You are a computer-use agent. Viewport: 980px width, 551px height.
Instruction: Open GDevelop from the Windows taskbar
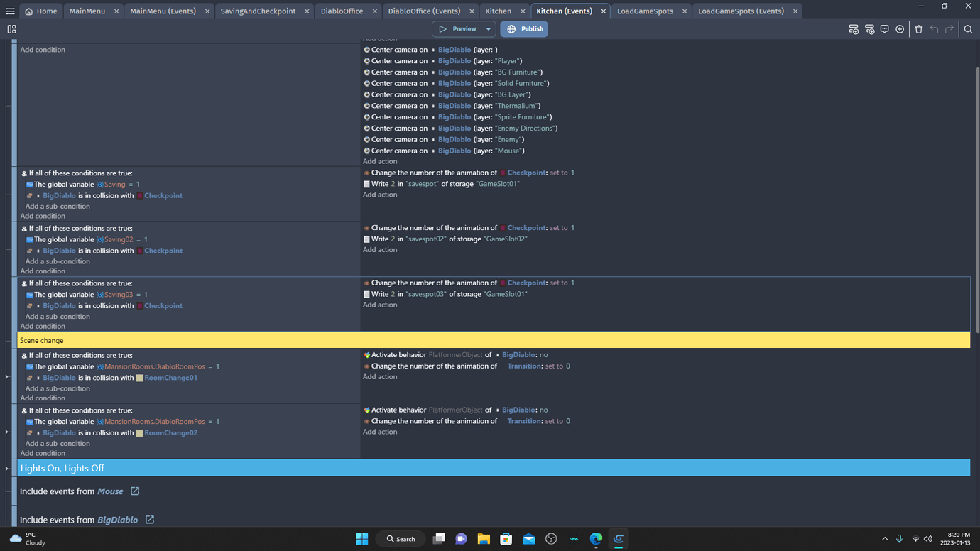click(619, 539)
